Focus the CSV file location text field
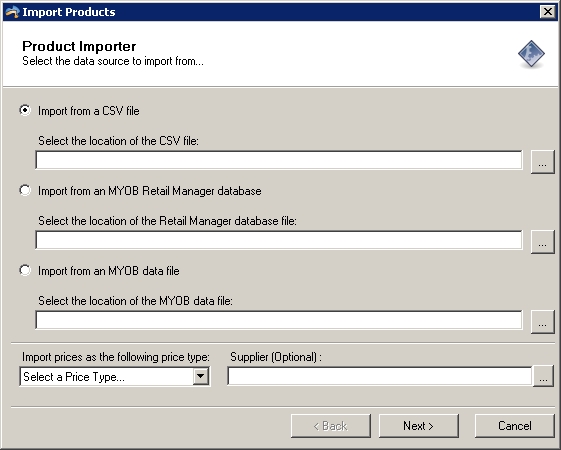 coord(279,160)
